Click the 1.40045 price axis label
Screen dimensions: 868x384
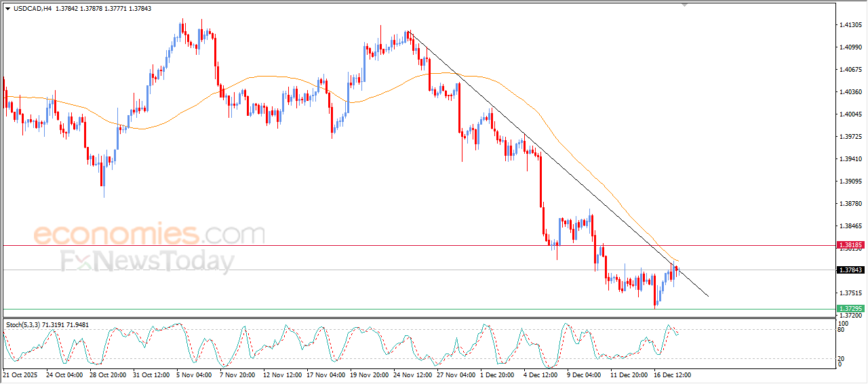[850, 114]
